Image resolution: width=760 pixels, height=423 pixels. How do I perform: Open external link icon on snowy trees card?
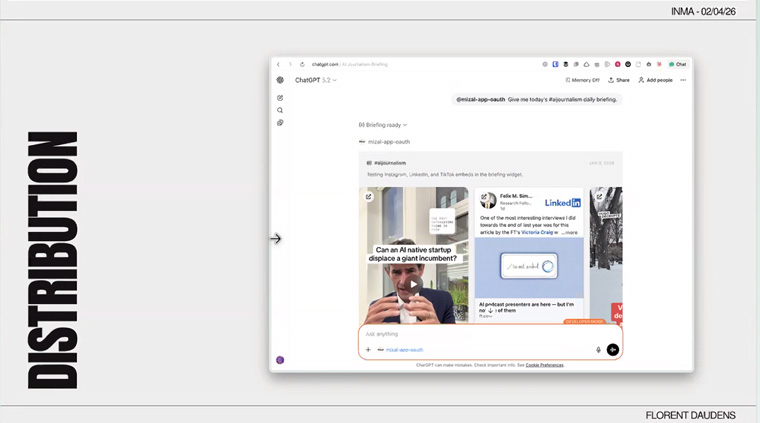pyautogui.click(x=600, y=197)
